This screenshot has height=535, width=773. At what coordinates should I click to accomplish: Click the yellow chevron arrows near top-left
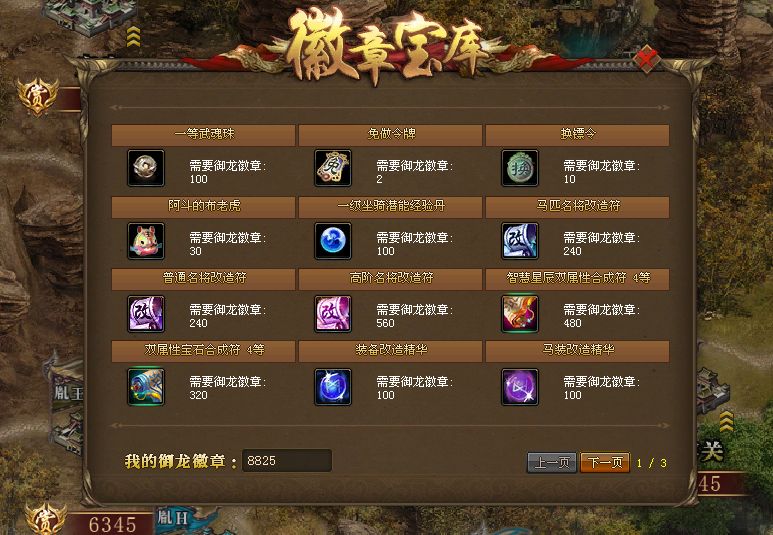tap(134, 37)
